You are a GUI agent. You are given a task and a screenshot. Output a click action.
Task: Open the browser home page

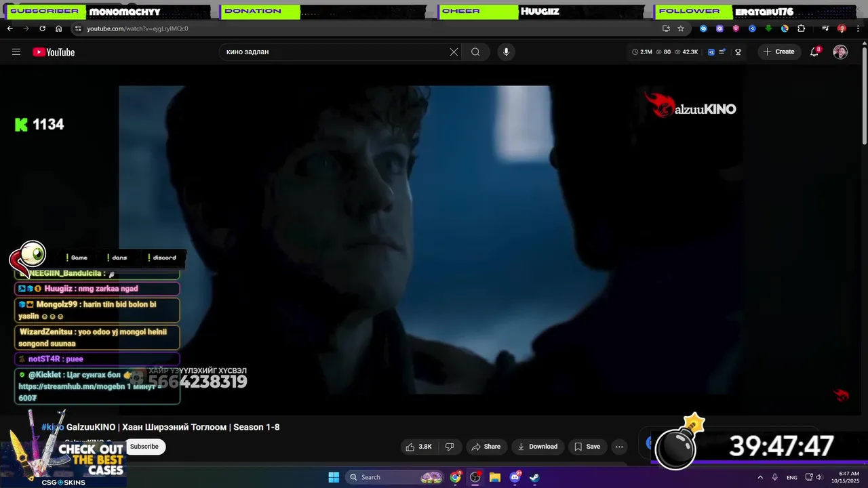[58, 28]
